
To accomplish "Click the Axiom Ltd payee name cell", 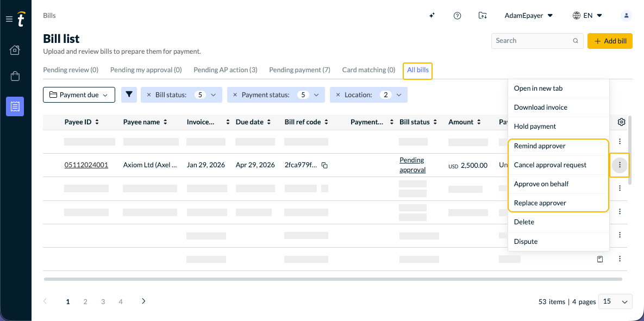I will coord(151,165).
